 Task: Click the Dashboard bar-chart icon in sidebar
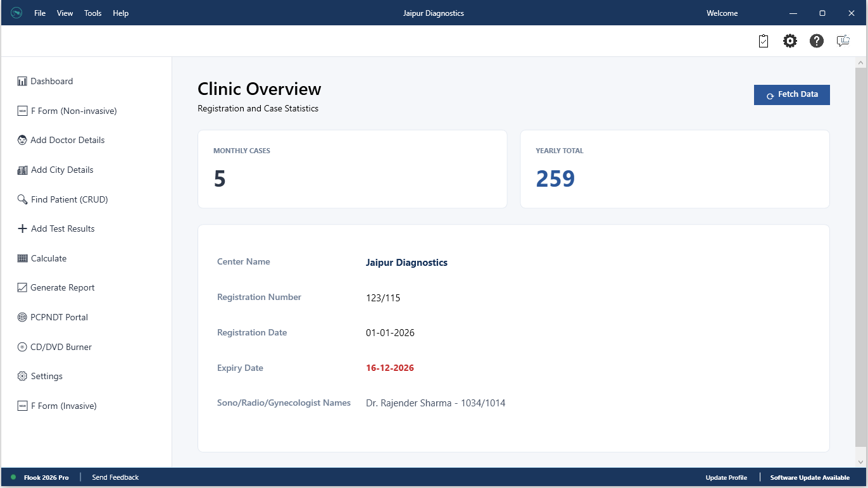(22, 81)
